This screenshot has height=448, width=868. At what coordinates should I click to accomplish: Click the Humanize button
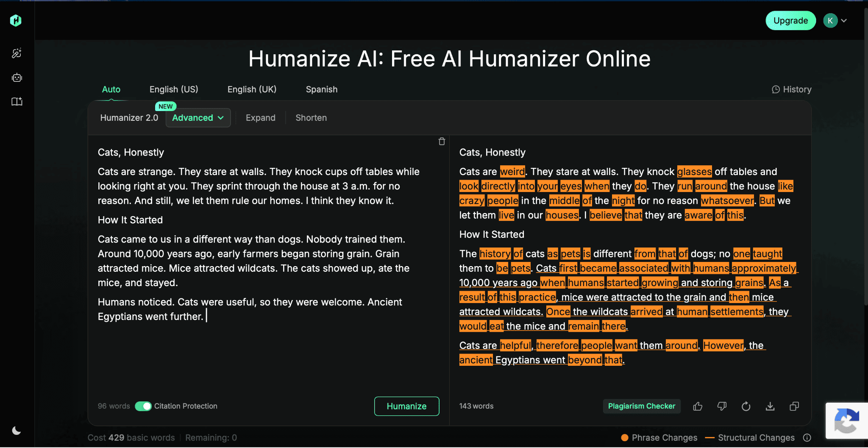[407, 406]
